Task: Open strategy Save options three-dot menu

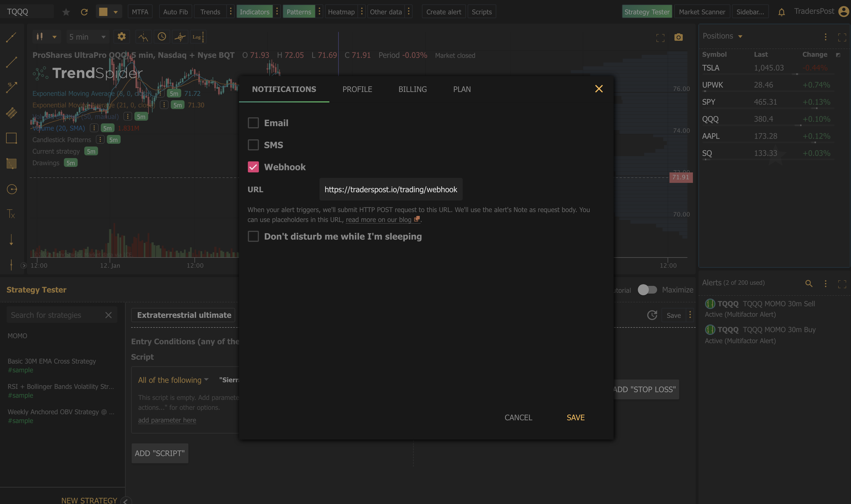Action: point(690,315)
